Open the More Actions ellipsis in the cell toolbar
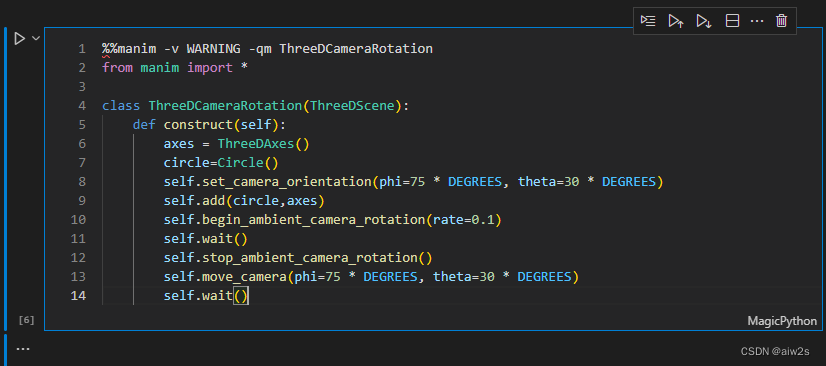Image resolution: width=826 pixels, height=366 pixels. [756, 21]
